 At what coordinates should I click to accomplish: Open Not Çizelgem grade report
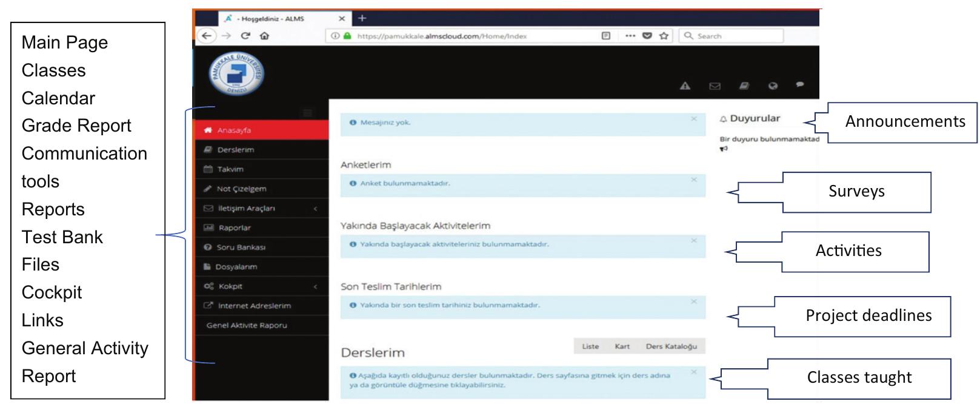(262, 189)
